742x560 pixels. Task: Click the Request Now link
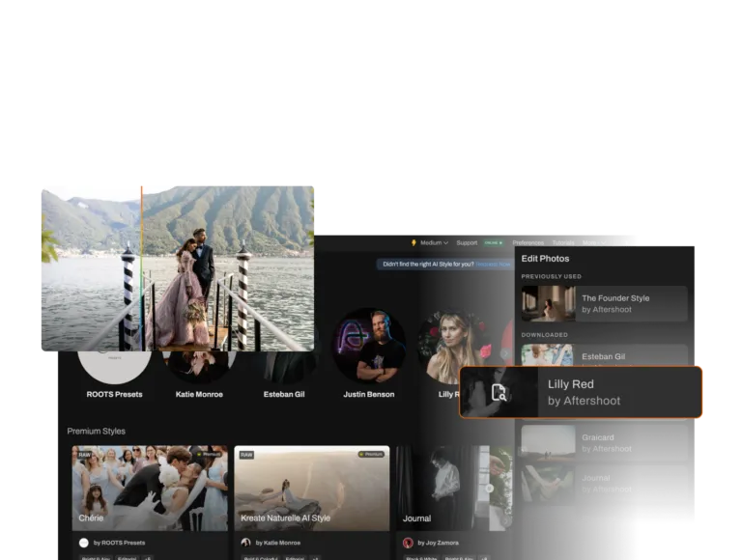coord(493,264)
